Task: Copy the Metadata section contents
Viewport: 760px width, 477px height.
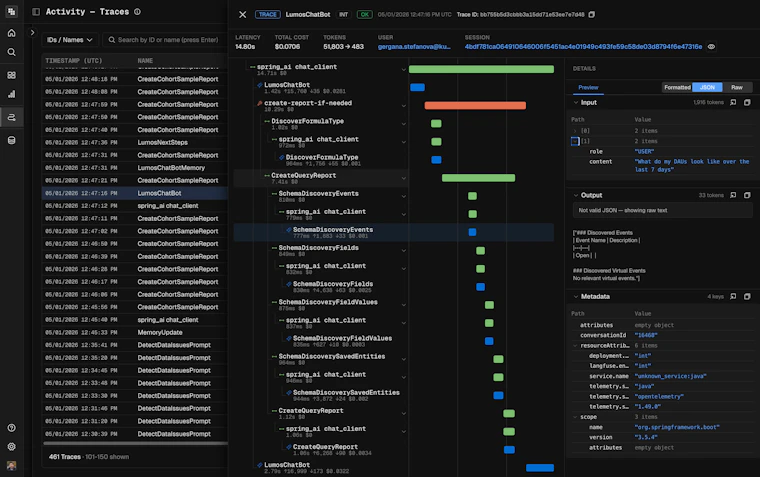Action: (x=747, y=296)
